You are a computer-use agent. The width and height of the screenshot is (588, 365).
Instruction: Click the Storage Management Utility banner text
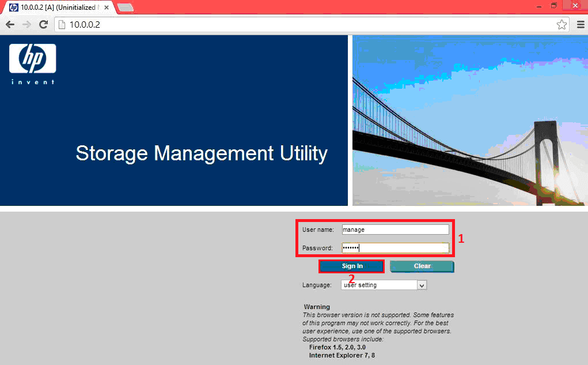(201, 153)
